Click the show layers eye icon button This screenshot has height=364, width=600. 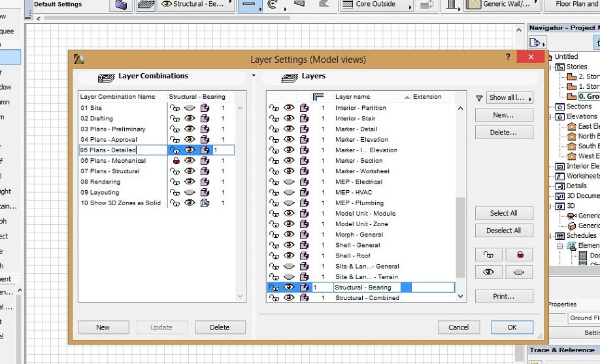(x=488, y=273)
